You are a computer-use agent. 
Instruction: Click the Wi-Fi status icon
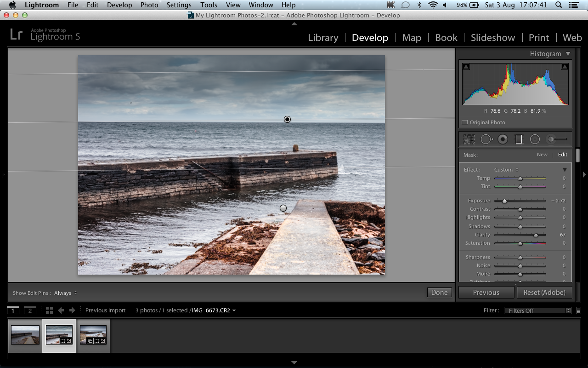(432, 5)
